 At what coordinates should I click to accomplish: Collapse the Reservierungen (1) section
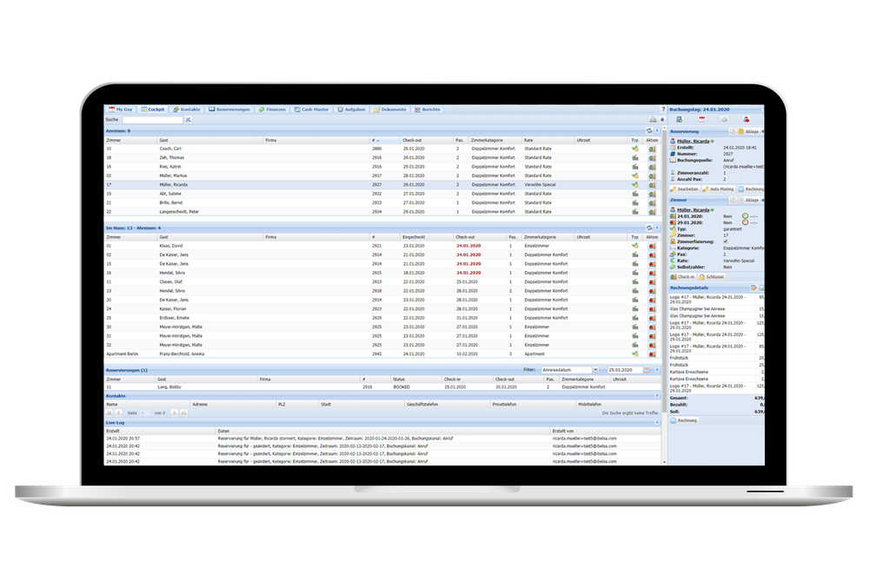click(657, 370)
